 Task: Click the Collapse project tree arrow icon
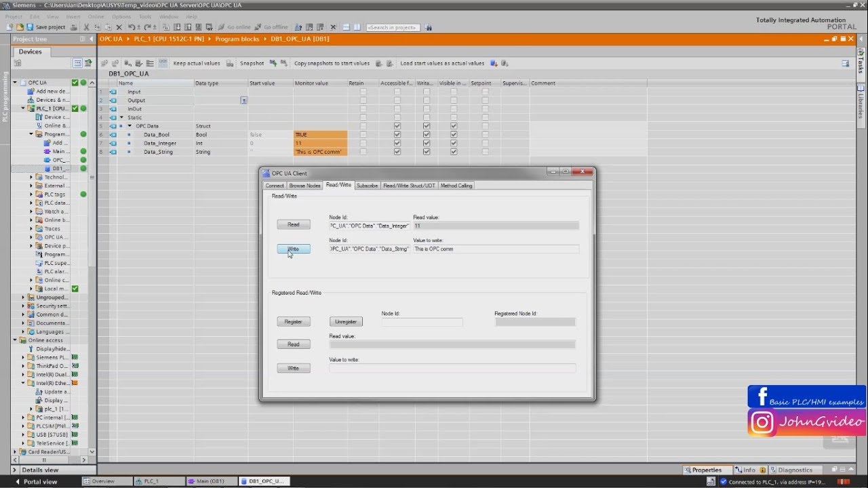click(x=91, y=39)
